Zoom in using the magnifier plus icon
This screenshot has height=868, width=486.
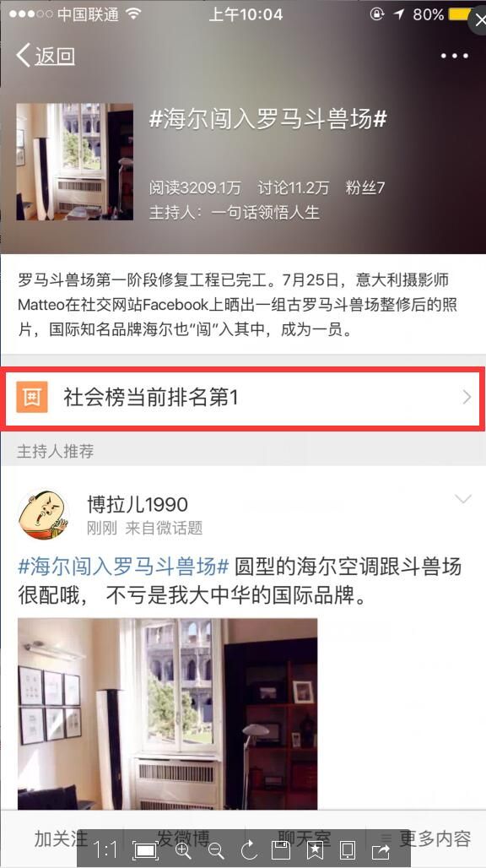(x=183, y=849)
